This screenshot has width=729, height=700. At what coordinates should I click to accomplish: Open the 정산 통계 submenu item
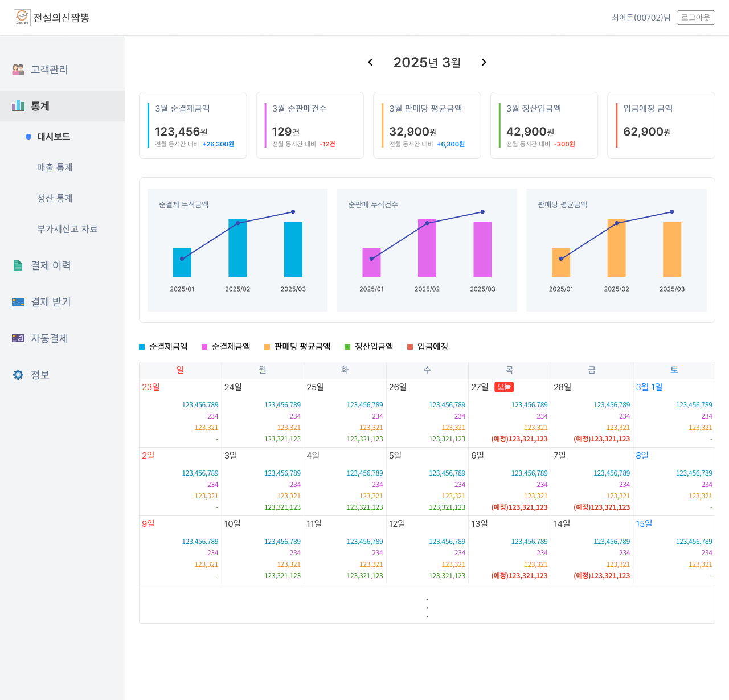55,198
